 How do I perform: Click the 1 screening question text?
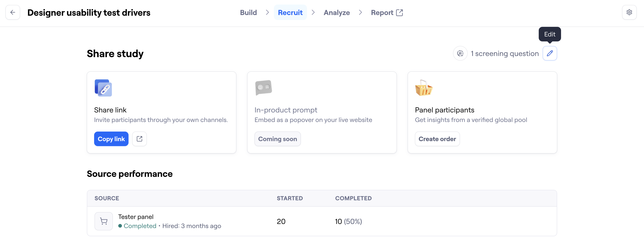point(505,54)
